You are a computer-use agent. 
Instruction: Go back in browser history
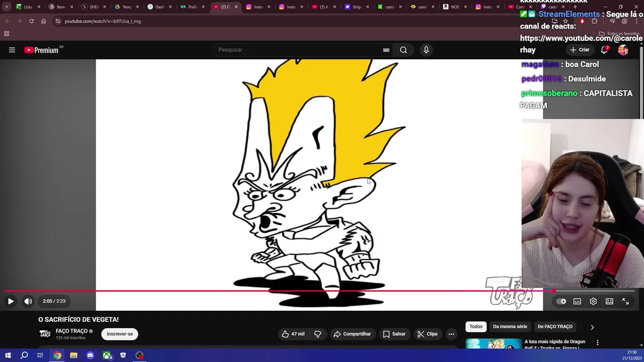pyautogui.click(x=7, y=21)
